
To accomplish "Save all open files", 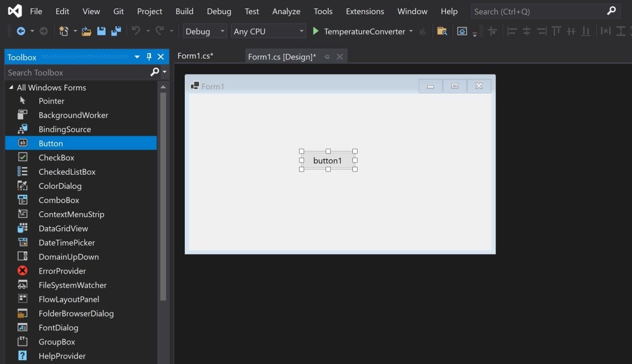I will tap(115, 32).
